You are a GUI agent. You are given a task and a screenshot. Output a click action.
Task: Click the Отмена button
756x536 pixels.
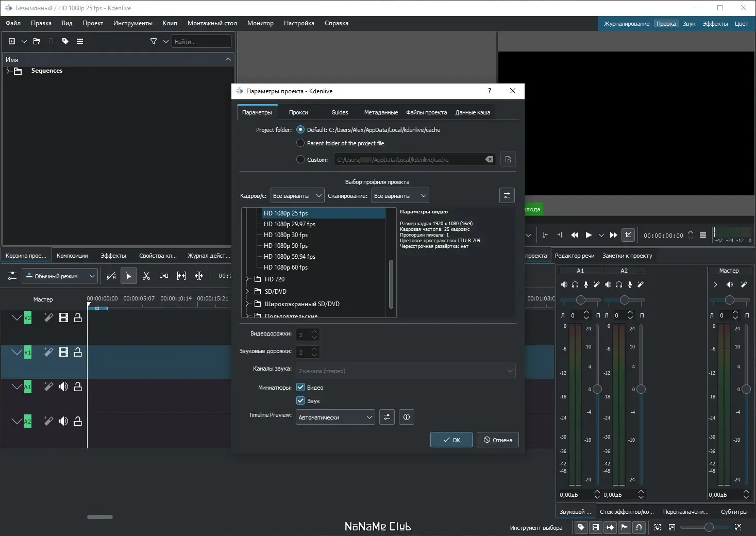[497, 440]
